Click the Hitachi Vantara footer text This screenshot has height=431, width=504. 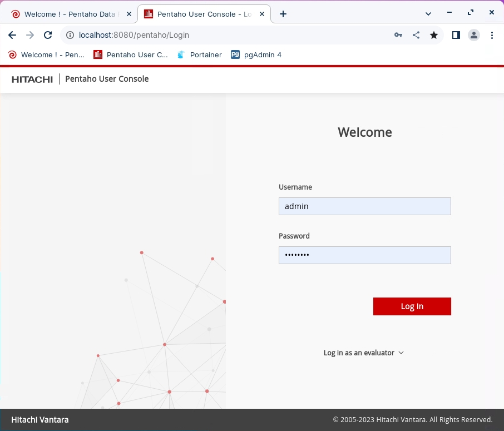(x=40, y=420)
